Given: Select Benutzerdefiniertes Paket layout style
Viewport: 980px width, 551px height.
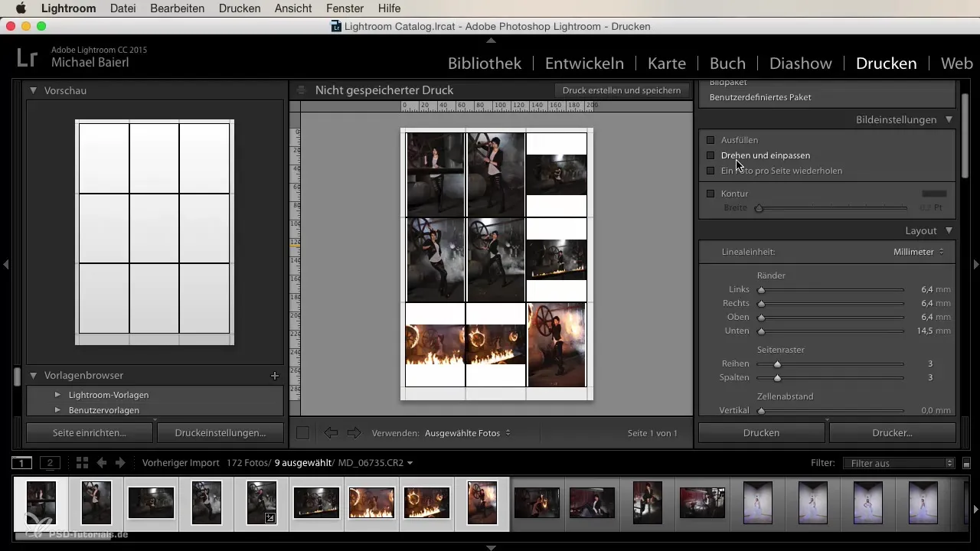Looking at the screenshot, I should [x=760, y=97].
